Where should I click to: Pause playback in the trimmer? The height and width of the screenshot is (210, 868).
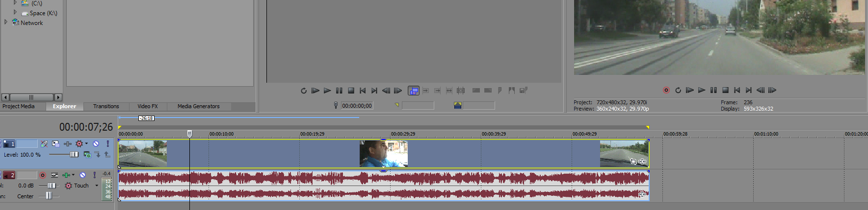[x=339, y=91]
